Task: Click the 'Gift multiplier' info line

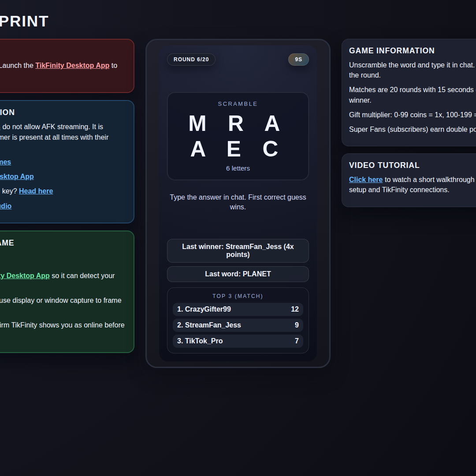Action: (412, 115)
